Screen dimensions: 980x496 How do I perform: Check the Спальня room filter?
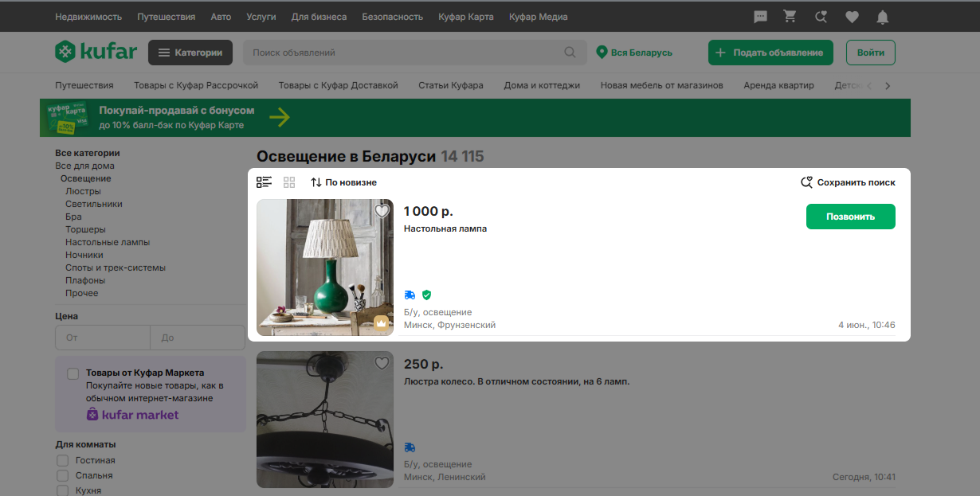62,475
